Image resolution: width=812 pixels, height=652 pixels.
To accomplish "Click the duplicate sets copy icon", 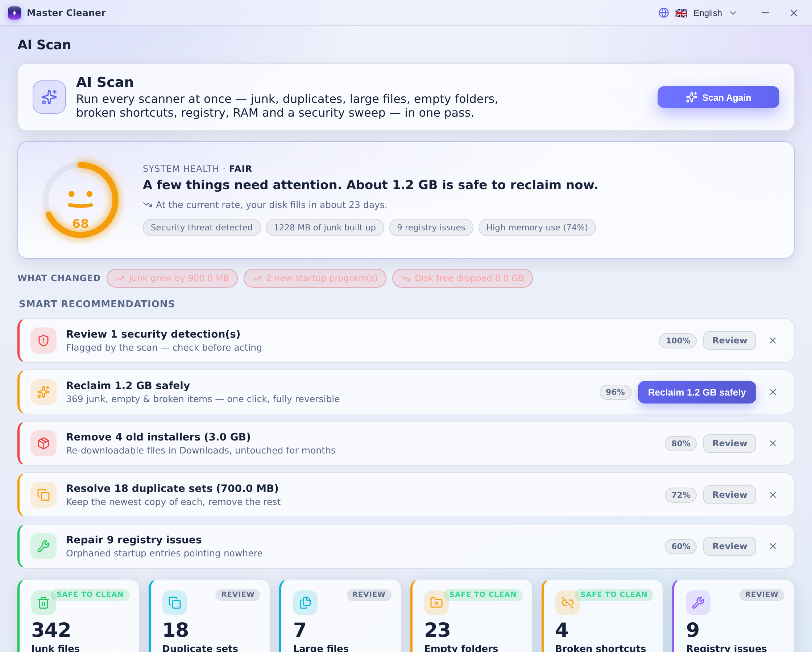I will pos(44,495).
